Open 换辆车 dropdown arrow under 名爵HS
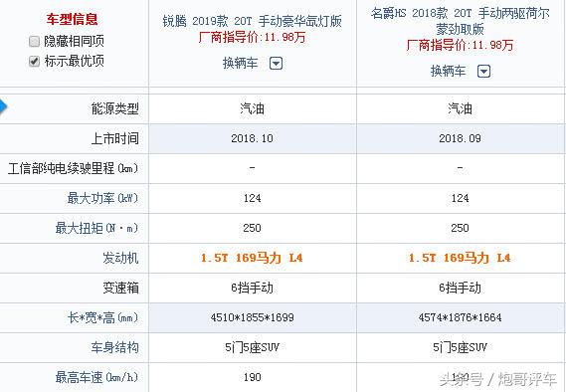The image size is (566, 392). coord(483,71)
